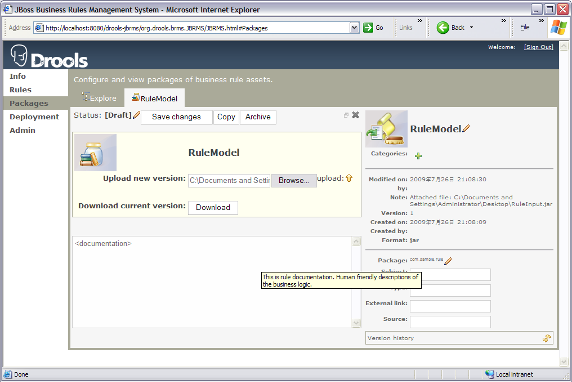Edit package with pencil icon
The width and height of the screenshot is (572, 382).
coord(448,260)
